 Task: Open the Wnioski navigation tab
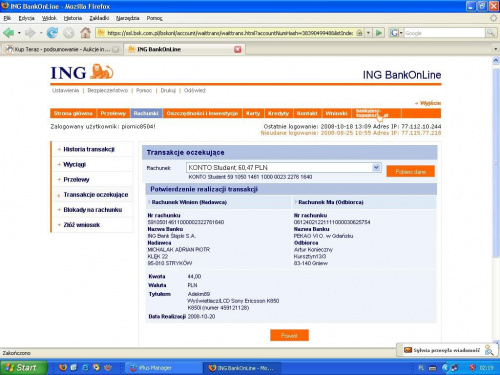(x=336, y=113)
